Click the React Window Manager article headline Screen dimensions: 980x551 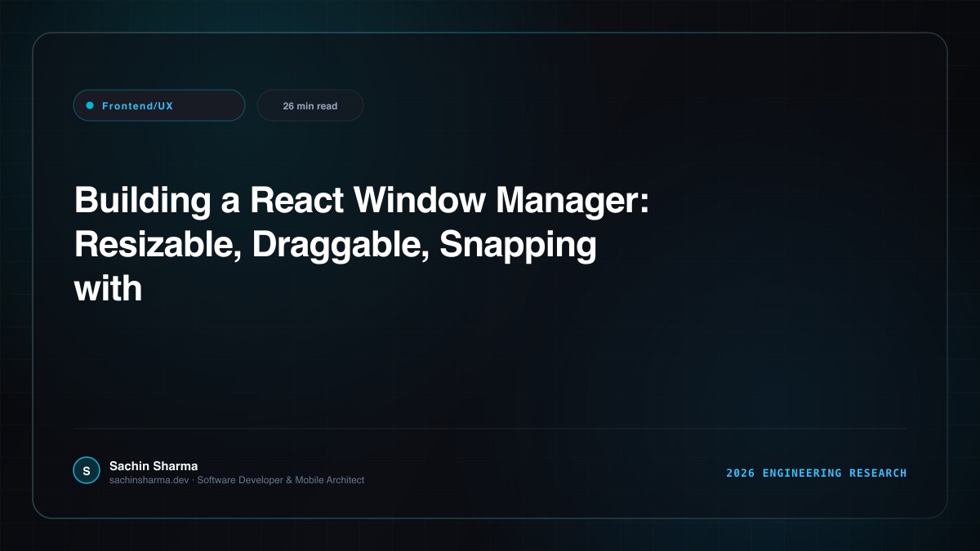click(x=362, y=244)
